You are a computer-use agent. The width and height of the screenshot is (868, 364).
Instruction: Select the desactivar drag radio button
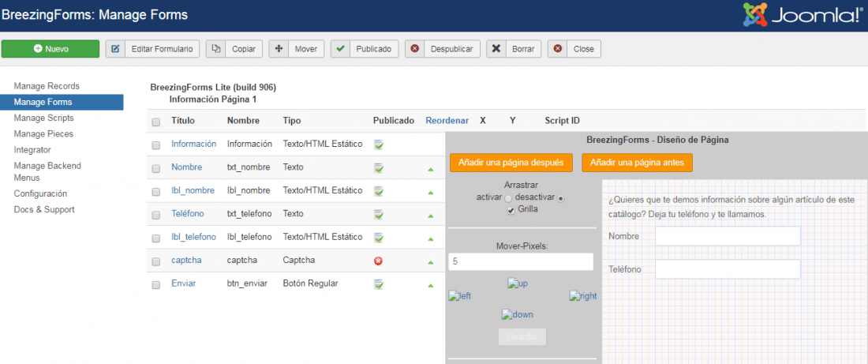(561, 199)
